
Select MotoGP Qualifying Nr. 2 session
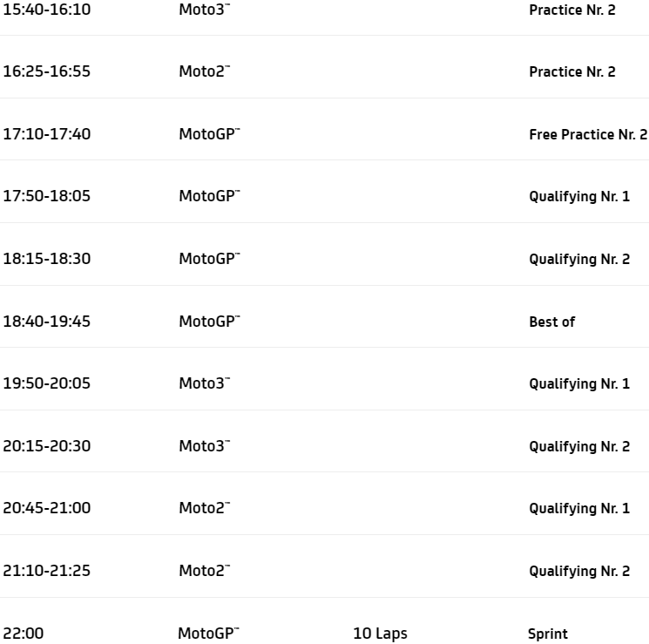(579, 260)
